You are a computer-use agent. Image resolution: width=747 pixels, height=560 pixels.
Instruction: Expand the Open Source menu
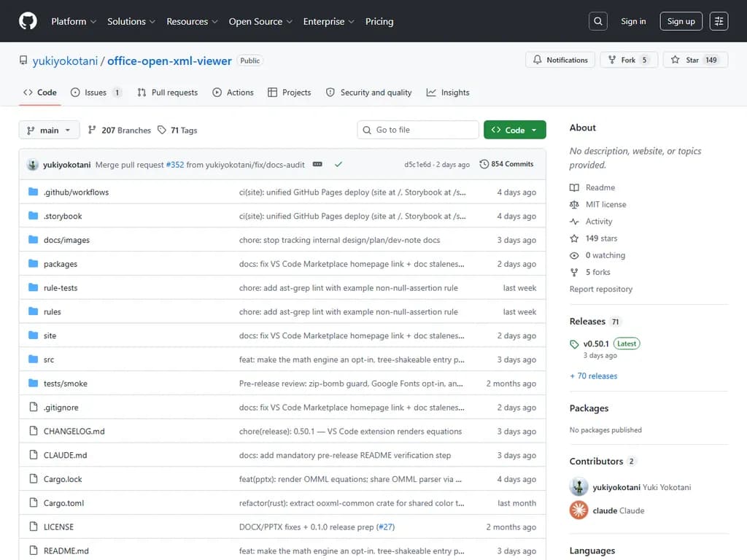(x=260, y=21)
